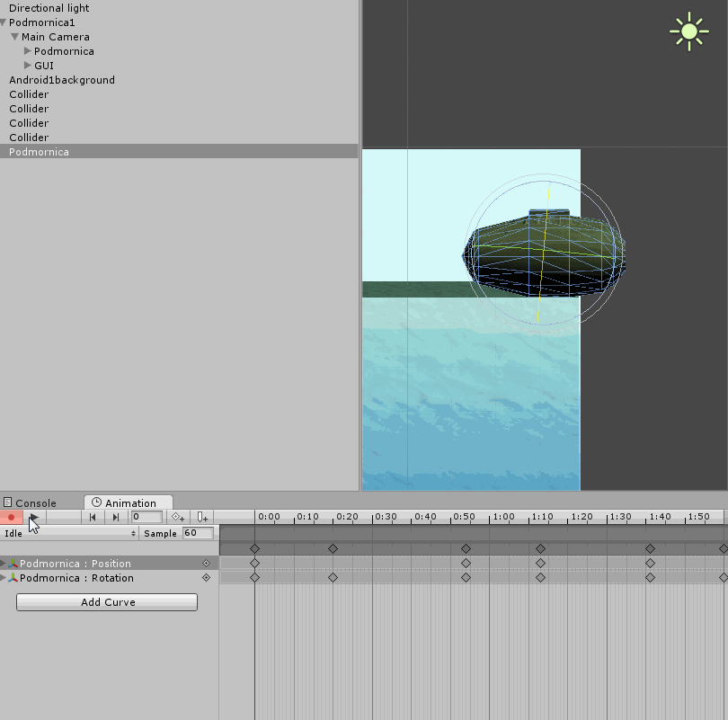Select Directional light in hierarchy
Image resolution: width=728 pixels, height=720 pixels.
pos(49,8)
